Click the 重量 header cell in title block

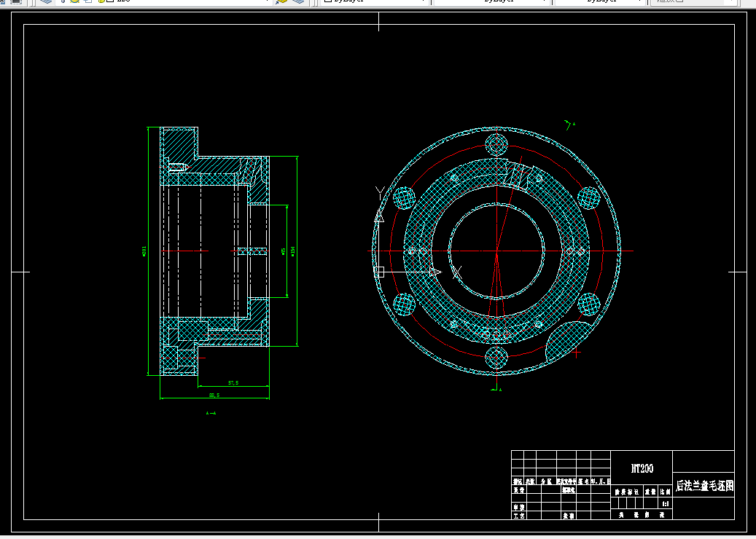(x=650, y=492)
